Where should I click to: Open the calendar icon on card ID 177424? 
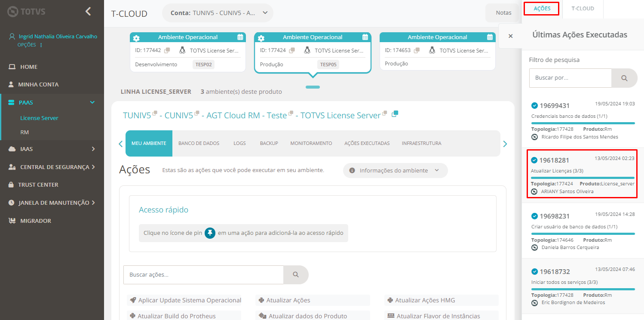(365, 37)
